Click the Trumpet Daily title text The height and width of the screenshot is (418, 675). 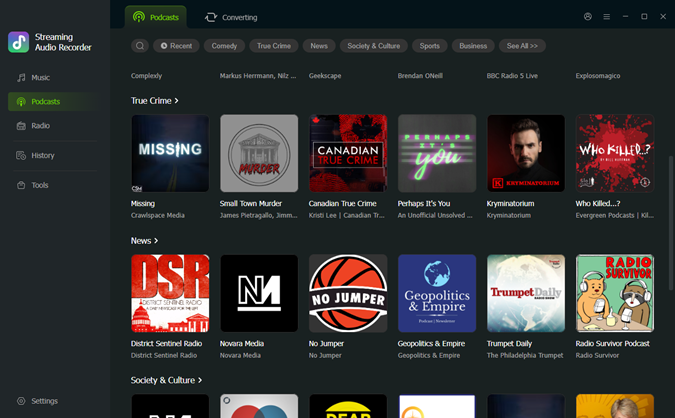point(509,344)
